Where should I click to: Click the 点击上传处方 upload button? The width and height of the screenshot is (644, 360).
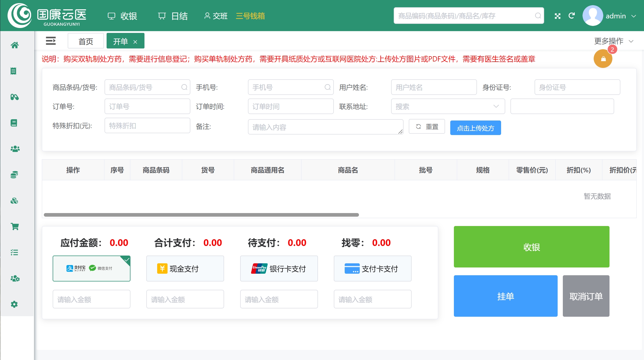pos(475,128)
